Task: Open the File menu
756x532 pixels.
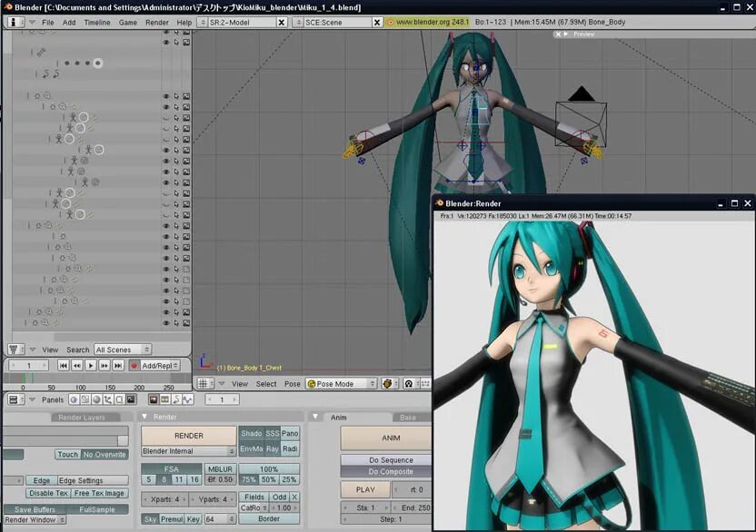Action: [48, 22]
